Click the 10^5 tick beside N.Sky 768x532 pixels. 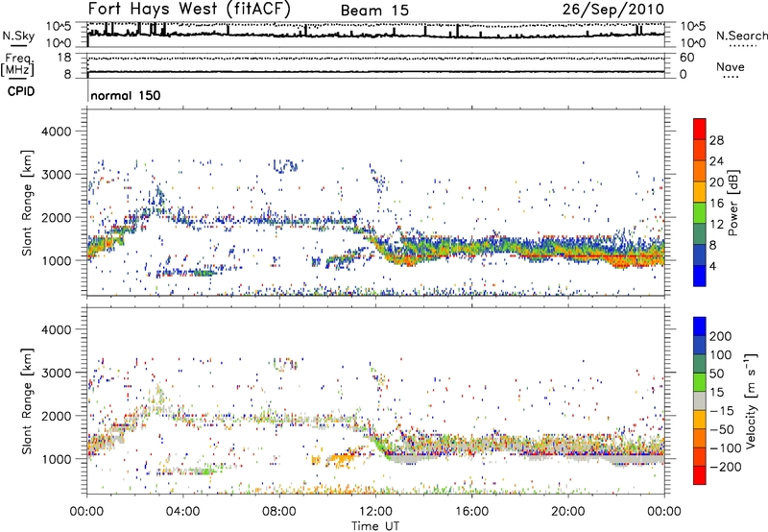tap(59, 27)
